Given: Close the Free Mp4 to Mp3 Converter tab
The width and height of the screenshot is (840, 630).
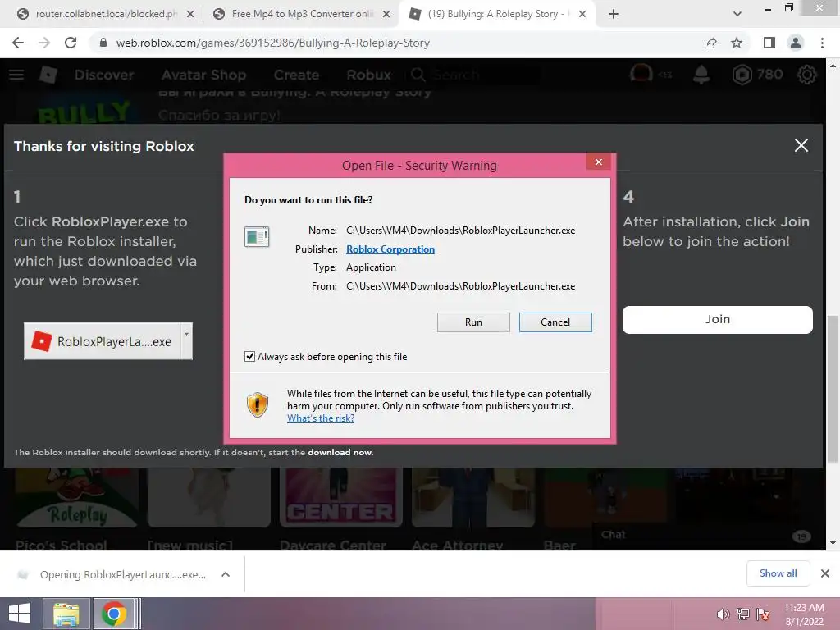Looking at the screenshot, I should (x=386, y=15).
